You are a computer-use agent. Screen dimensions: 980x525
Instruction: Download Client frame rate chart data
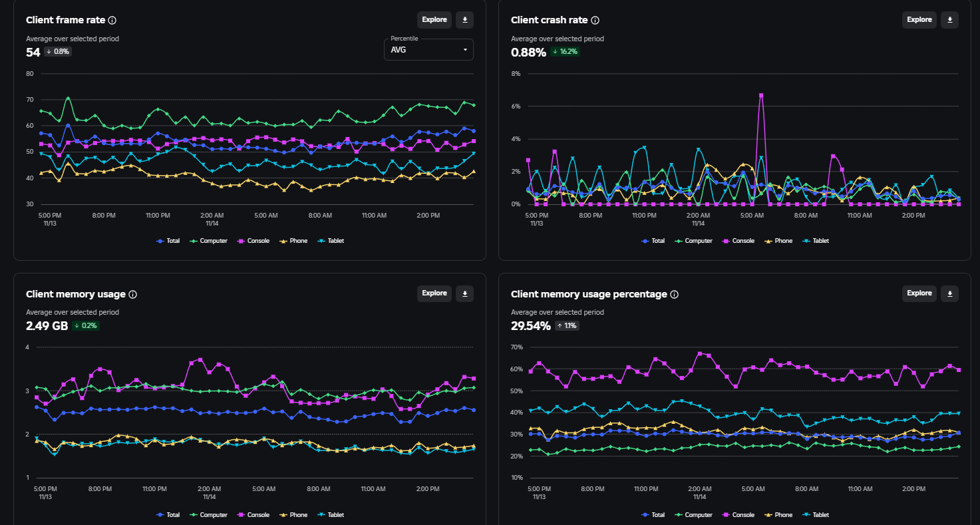click(x=464, y=20)
